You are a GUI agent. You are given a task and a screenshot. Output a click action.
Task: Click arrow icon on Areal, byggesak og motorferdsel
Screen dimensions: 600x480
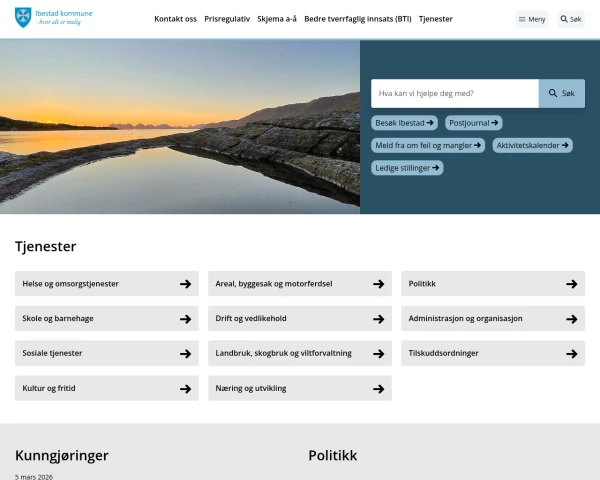(378, 284)
